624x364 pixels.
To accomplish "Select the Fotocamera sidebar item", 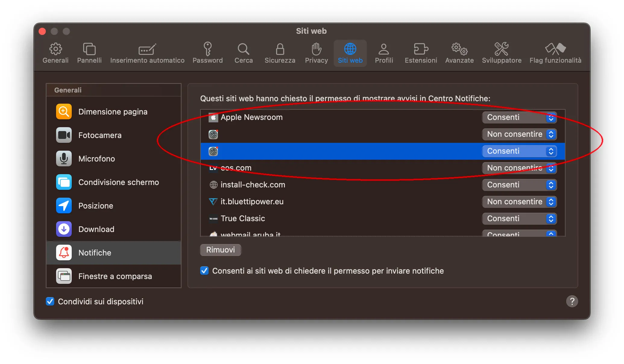I will coord(100,135).
